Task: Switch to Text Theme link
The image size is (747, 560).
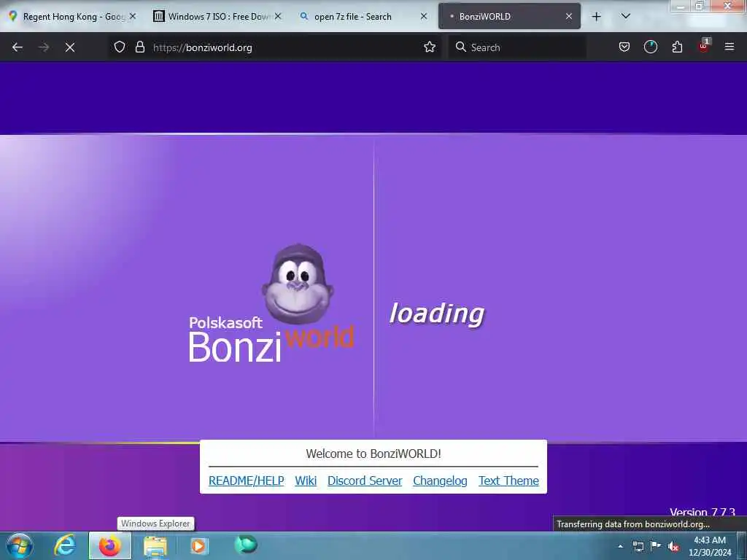Action: (508, 481)
